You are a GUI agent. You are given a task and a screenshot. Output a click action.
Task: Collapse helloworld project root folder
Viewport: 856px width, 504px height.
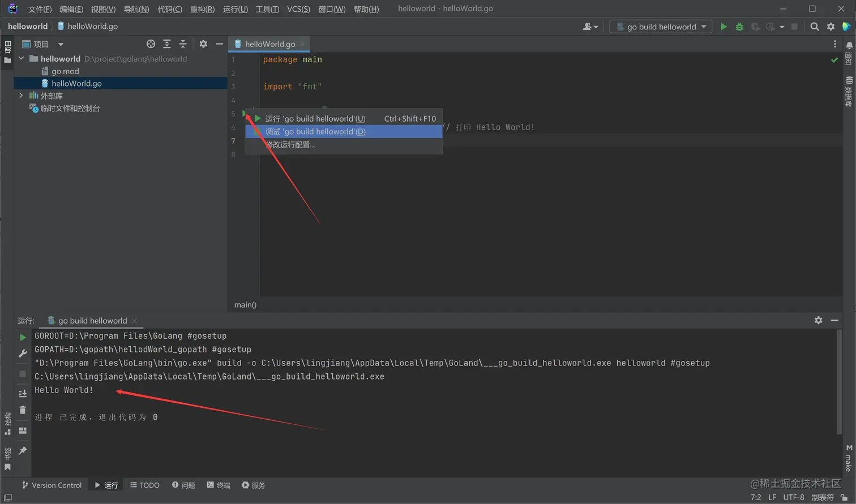(22, 58)
